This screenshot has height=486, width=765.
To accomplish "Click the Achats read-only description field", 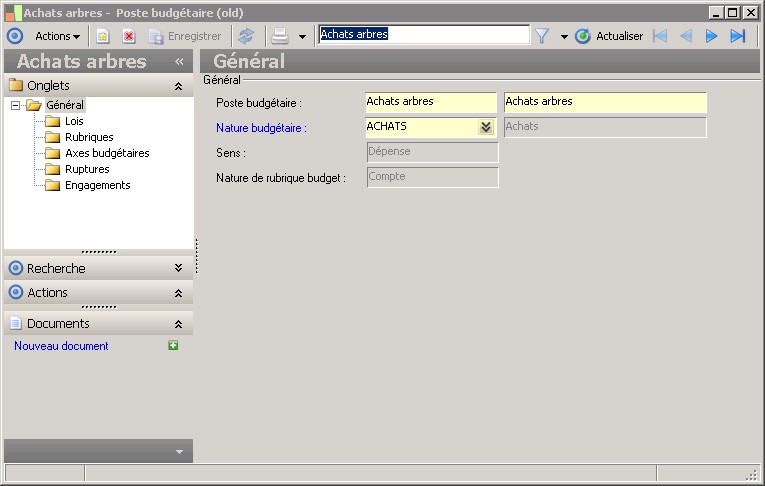I will 605,127.
